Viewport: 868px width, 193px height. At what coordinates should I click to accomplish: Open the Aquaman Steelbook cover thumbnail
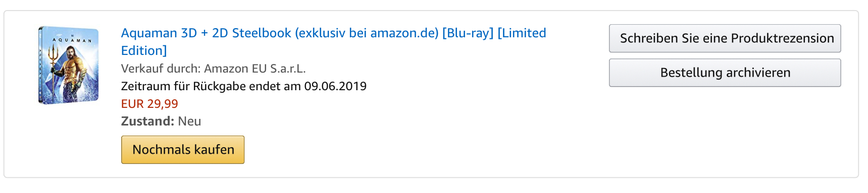tap(68, 66)
